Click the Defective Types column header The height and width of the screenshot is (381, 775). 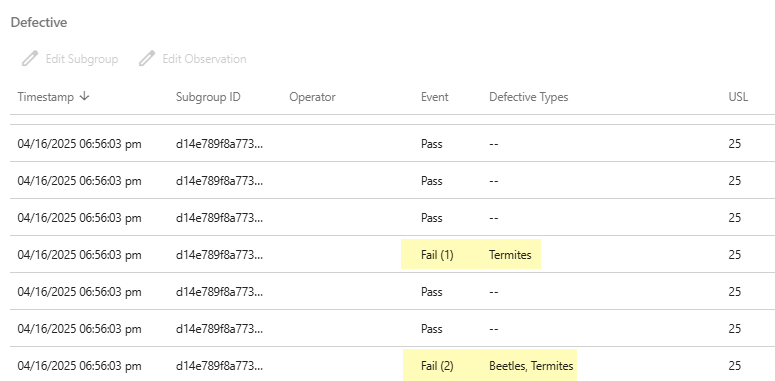(529, 97)
